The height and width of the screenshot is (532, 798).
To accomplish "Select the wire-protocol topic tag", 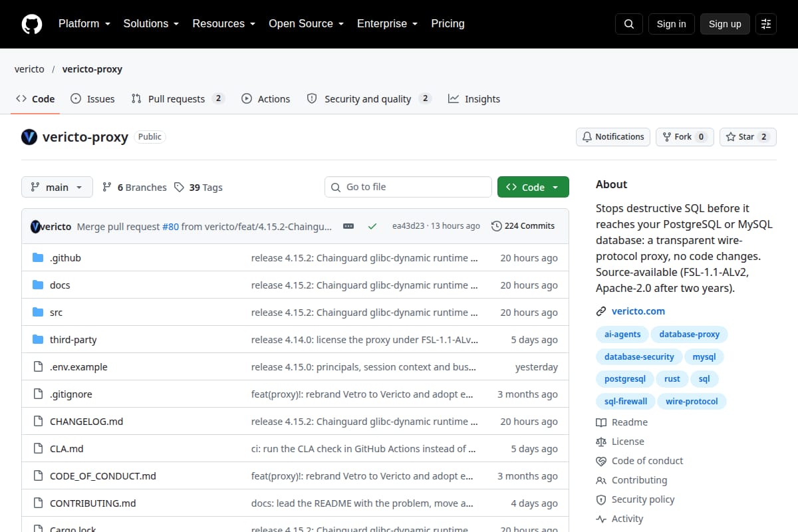I will (692, 402).
